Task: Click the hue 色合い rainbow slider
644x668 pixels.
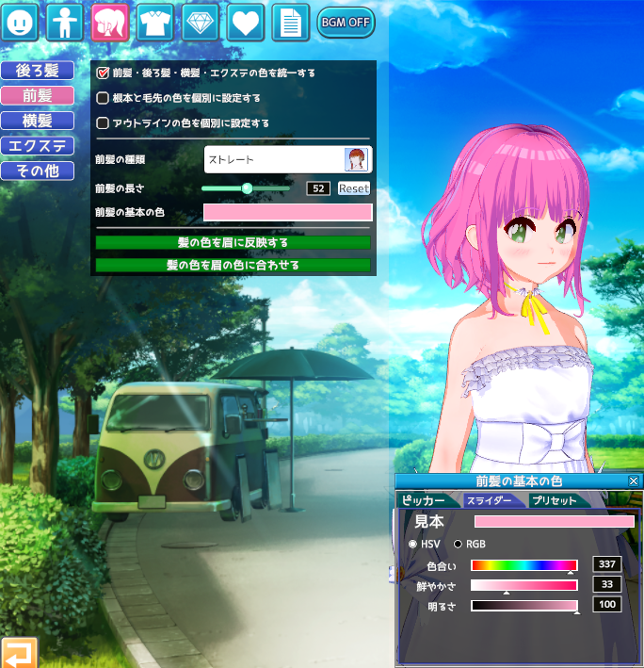Action: tap(523, 565)
